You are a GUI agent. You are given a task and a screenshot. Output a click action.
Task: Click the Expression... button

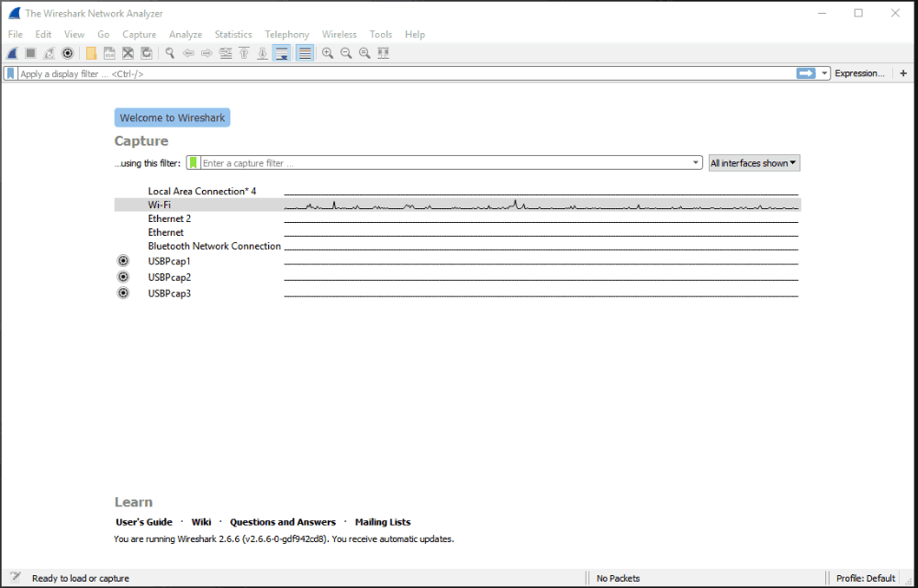pos(859,73)
